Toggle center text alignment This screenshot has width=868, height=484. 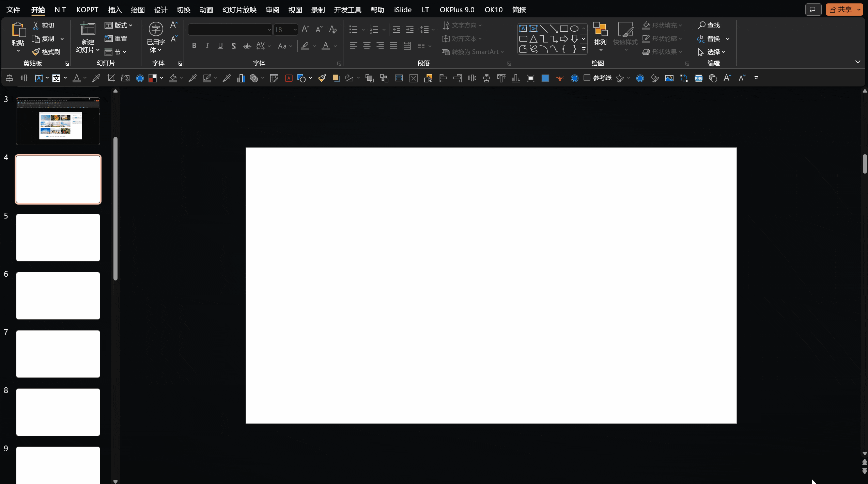click(367, 46)
